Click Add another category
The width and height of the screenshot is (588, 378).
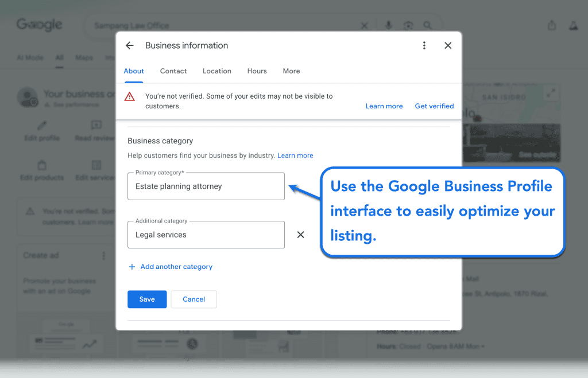(176, 267)
